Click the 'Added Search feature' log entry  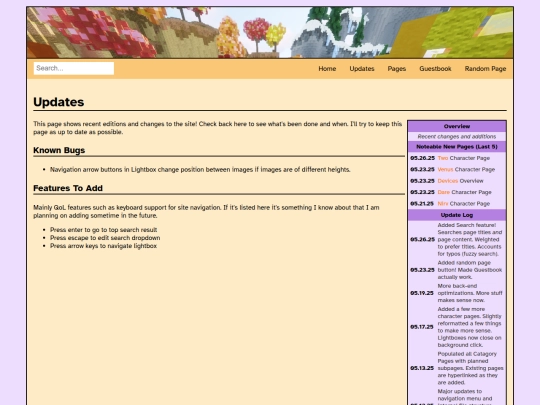pos(470,239)
